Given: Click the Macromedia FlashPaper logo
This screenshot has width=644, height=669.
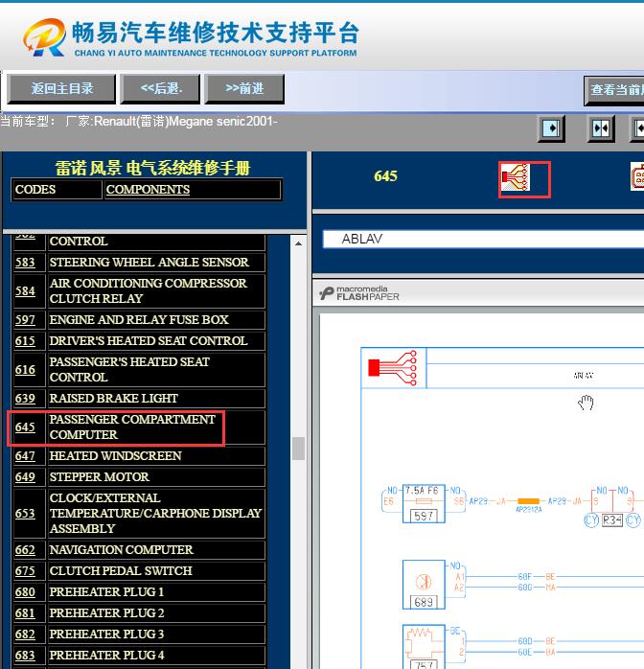Looking at the screenshot, I should click(359, 293).
